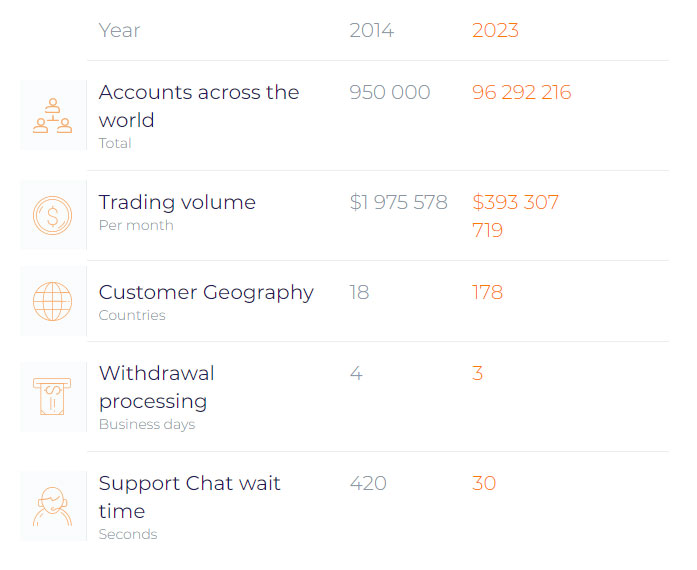The height and width of the screenshot is (570, 697).
Task: Click the Withdrawal processing row title
Action: tap(156, 387)
